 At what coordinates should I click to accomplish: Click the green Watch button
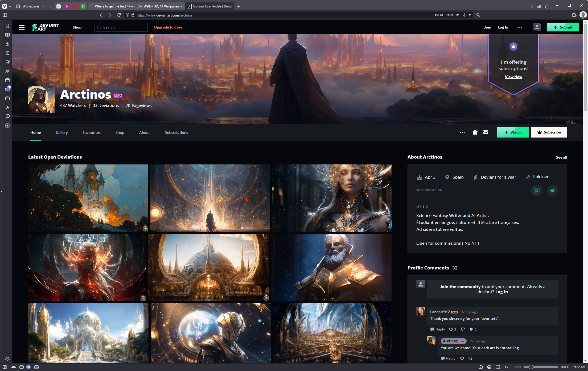click(x=513, y=132)
